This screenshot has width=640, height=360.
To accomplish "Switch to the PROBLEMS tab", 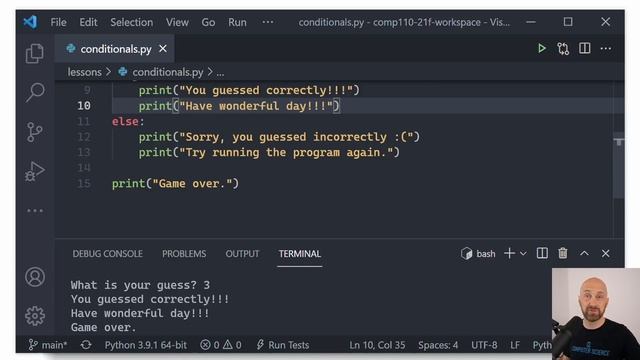I will pos(184,253).
